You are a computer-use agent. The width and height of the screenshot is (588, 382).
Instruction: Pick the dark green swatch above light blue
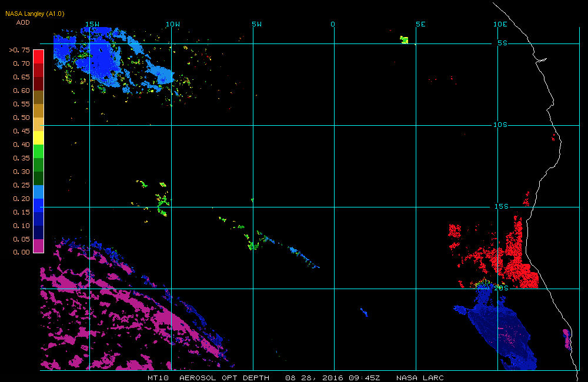click(x=39, y=178)
